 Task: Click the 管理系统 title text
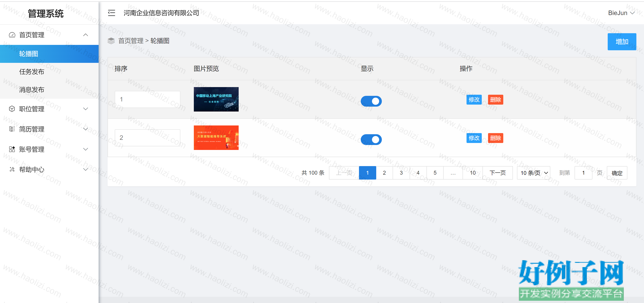(x=46, y=13)
